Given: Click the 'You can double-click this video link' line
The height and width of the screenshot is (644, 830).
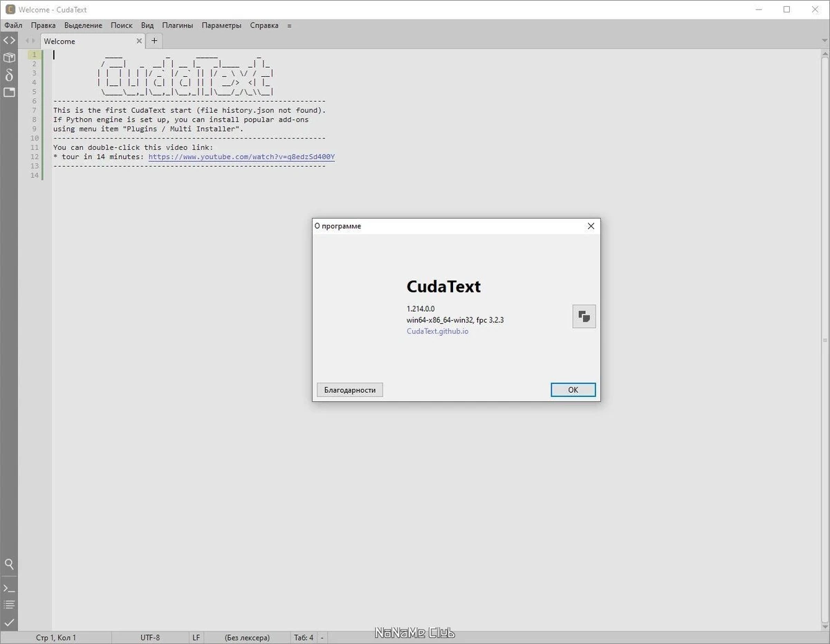Looking at the screenshot, I should click(133, 147).
